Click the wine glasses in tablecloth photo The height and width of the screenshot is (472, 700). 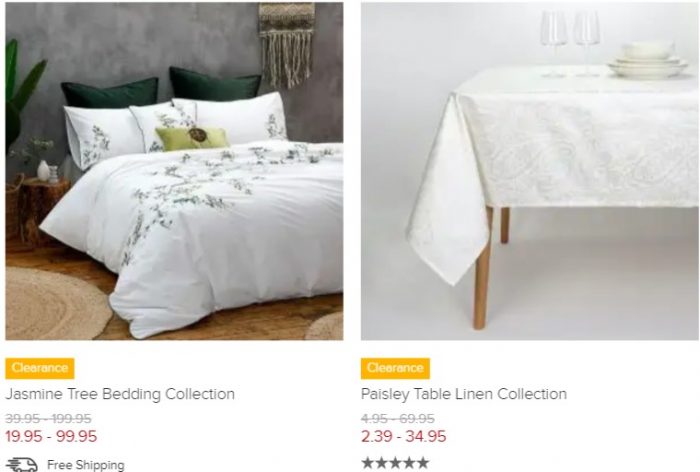coord(570,42)
